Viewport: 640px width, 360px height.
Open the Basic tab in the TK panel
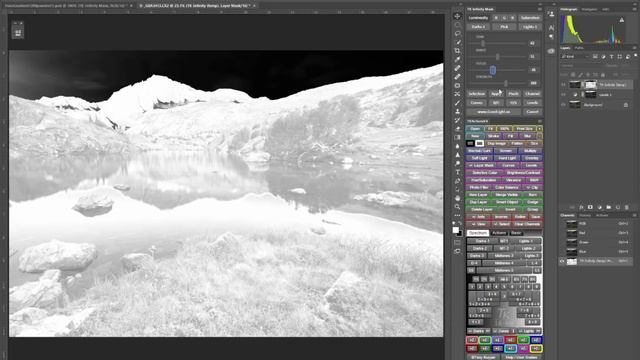point(516,233)
